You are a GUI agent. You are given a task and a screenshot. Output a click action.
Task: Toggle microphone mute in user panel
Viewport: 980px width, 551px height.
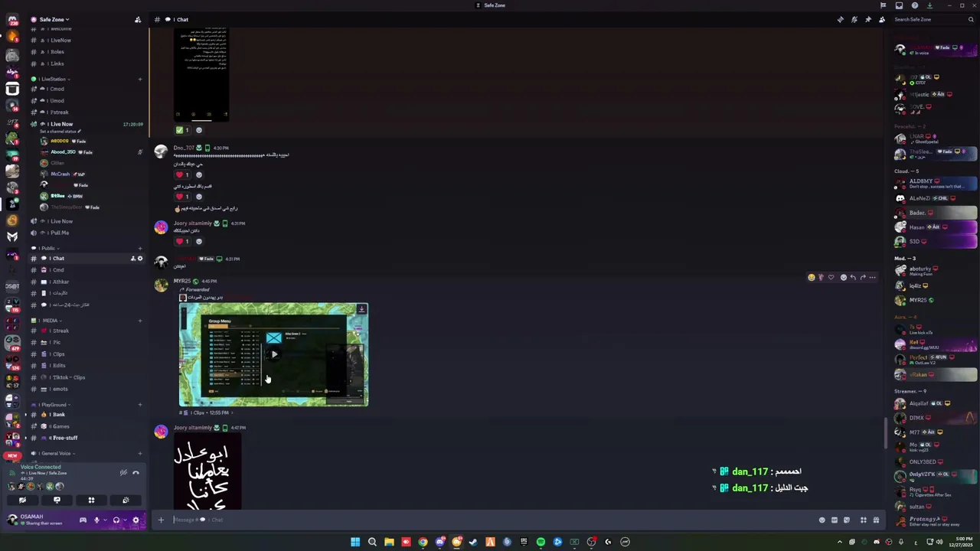pyautogui.click(x=96, y=520)
